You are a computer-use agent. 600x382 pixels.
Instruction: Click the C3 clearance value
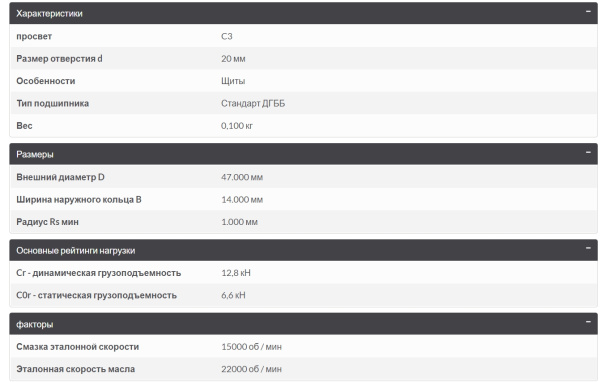click(x=227, y=36)
